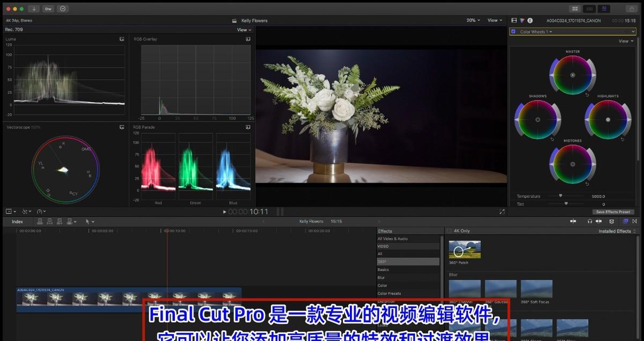The height and width of the screenshot is (341, 644).
Task: Select the 360° Patch effect thumbnail
Action: pyautogui.click(x=465, y=249)
